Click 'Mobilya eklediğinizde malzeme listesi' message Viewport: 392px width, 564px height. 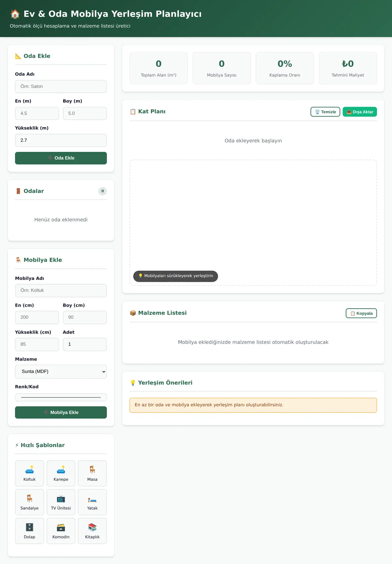pos(253,342)
